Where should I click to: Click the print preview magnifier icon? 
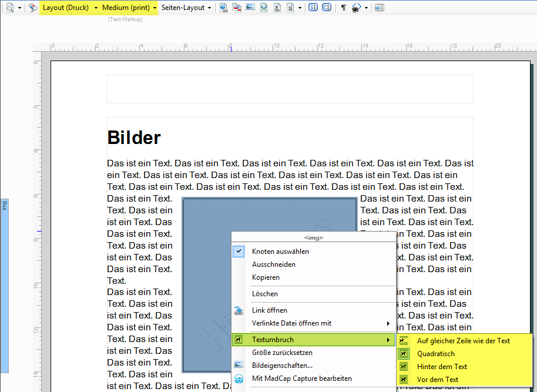click(10, 8)
